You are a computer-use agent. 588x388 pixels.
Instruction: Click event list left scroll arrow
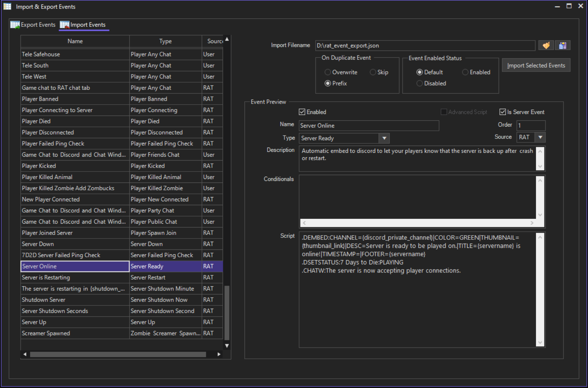pos(25,354)
